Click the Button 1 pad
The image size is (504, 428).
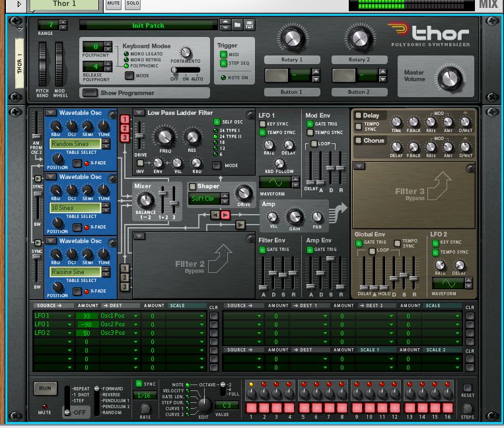click(x=276, y=75)
